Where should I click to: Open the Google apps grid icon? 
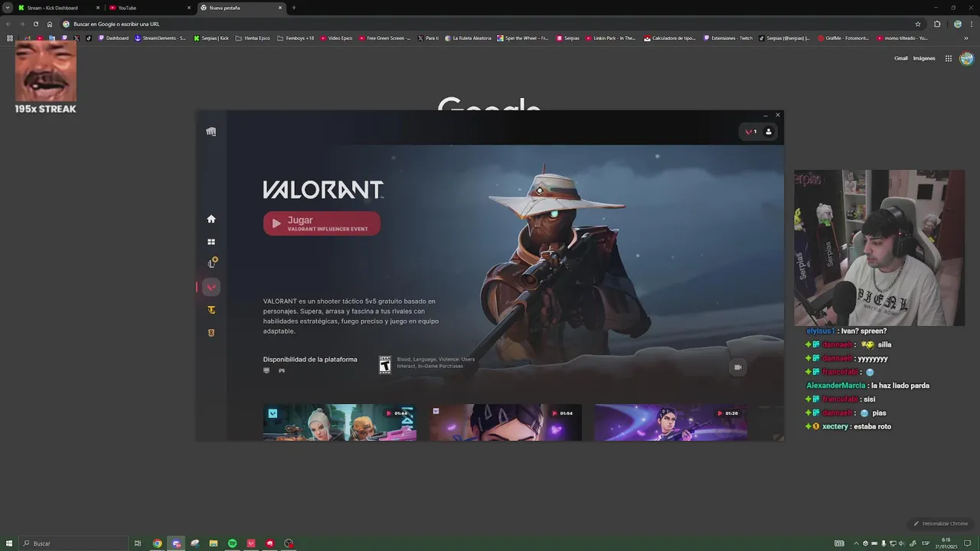coord(948,58)
